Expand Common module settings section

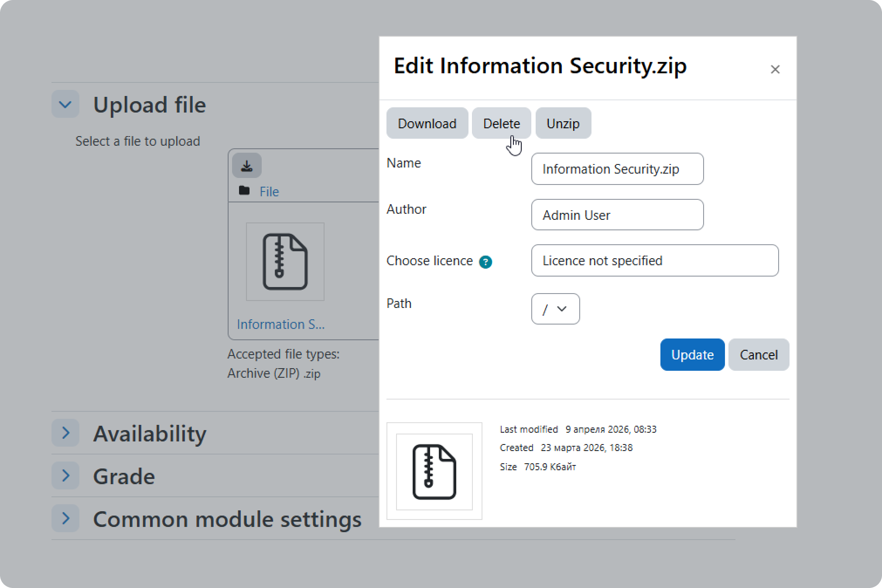[x=65, y=518]
